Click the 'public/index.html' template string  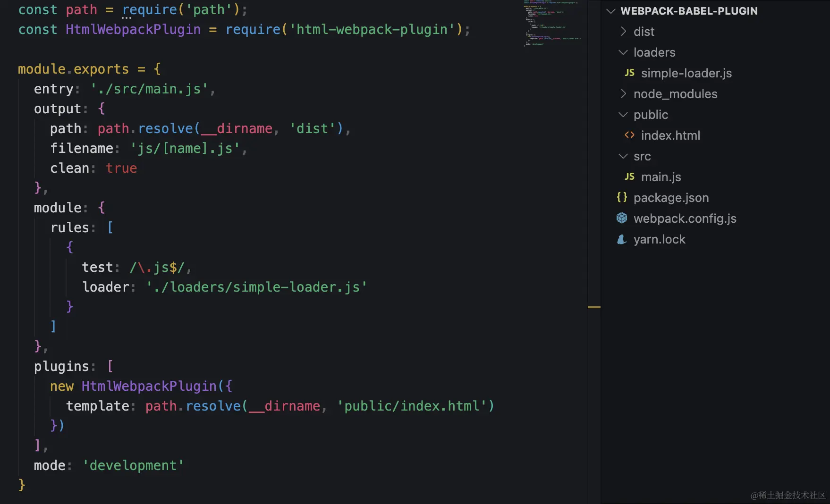[412, 406]
